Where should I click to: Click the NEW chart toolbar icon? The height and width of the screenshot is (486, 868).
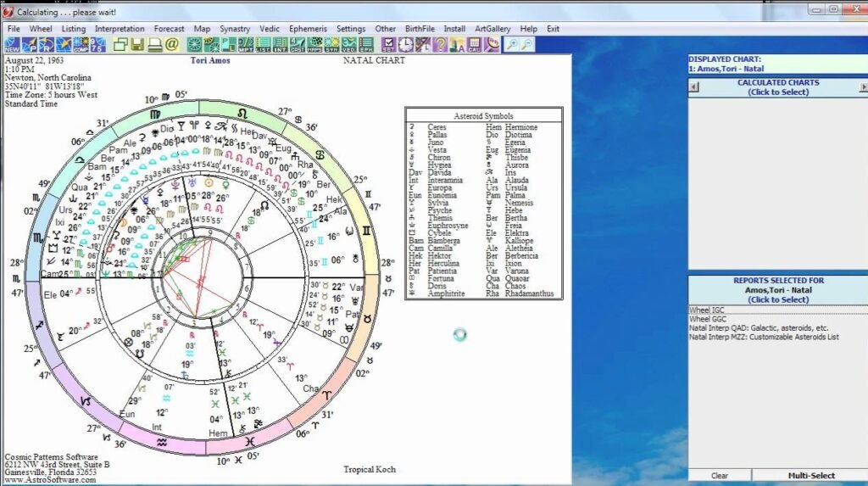12,45
